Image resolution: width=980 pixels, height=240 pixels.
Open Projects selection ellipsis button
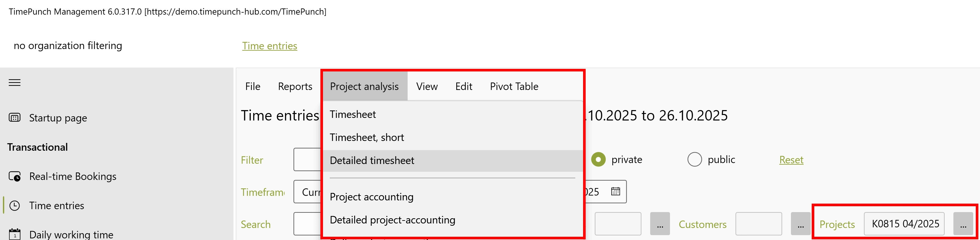coord(963,224)
